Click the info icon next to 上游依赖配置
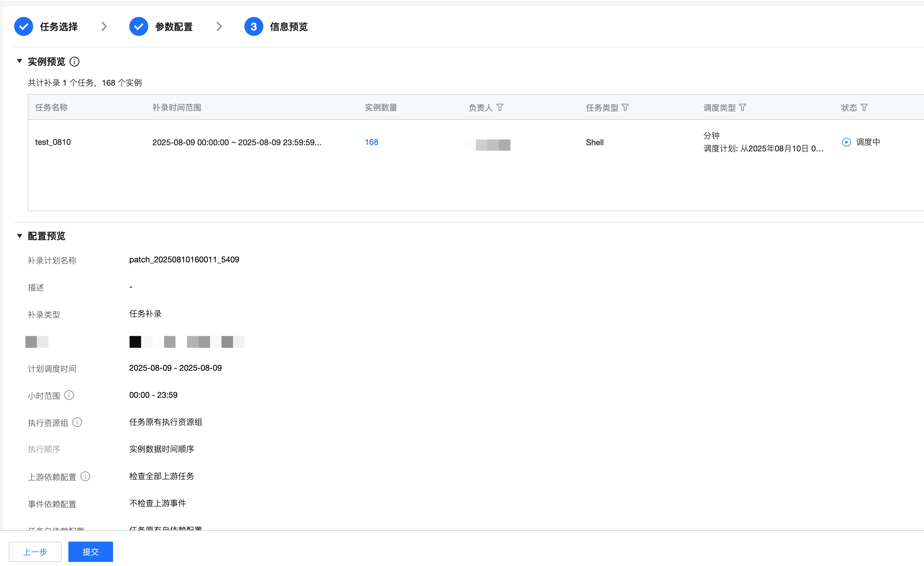 [86, 476]
